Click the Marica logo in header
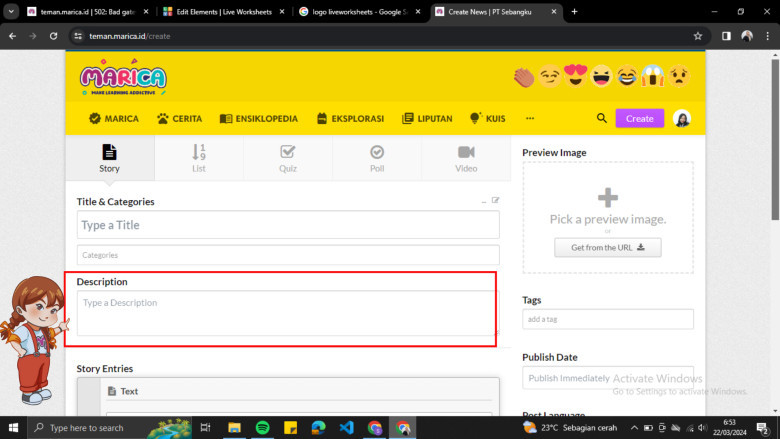Screen dimensions: 780x439 click(x=123, y=78)
